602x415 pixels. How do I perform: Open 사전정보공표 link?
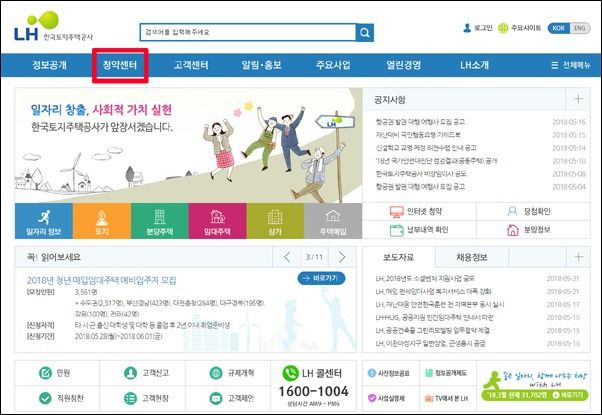(x=389, y=373)
